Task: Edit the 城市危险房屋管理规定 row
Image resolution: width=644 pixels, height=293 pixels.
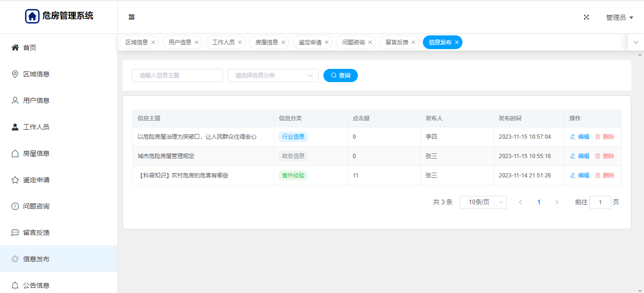Action: coord(580,156)
